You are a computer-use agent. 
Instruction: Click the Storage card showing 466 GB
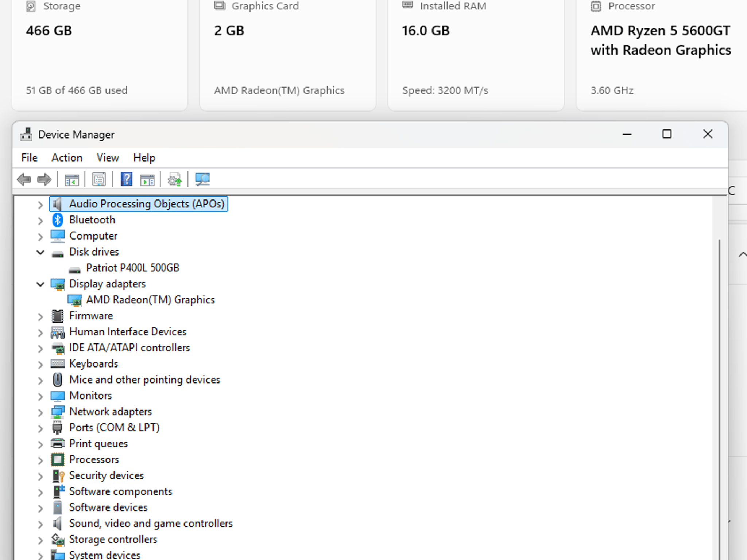point(99,55)
